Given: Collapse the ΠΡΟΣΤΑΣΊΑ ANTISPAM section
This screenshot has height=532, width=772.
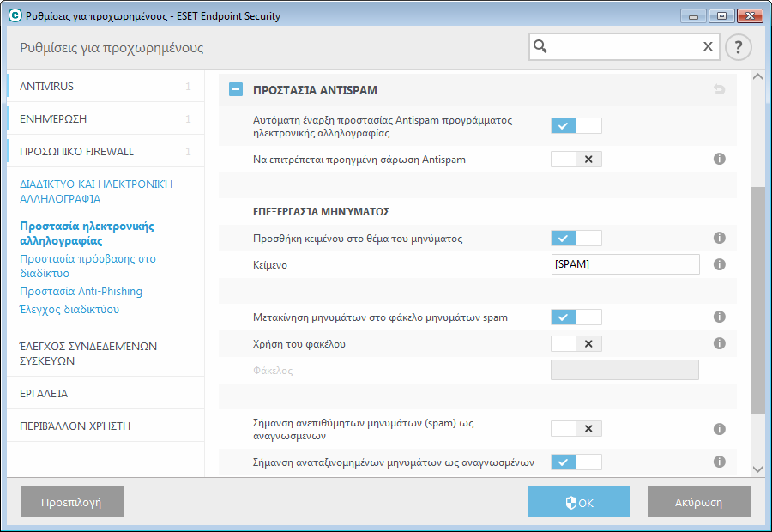Looking at the screenshot, I should click(x=236, y=89).
